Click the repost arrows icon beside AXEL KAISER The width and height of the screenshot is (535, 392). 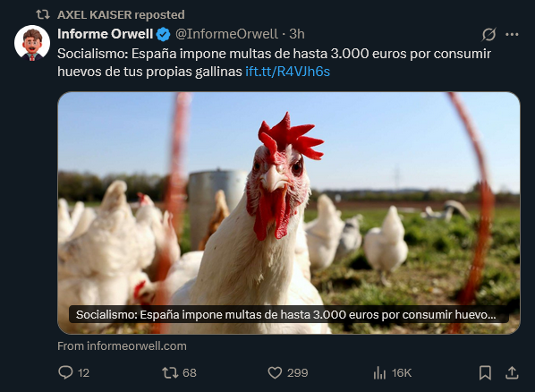pos(43,14)
